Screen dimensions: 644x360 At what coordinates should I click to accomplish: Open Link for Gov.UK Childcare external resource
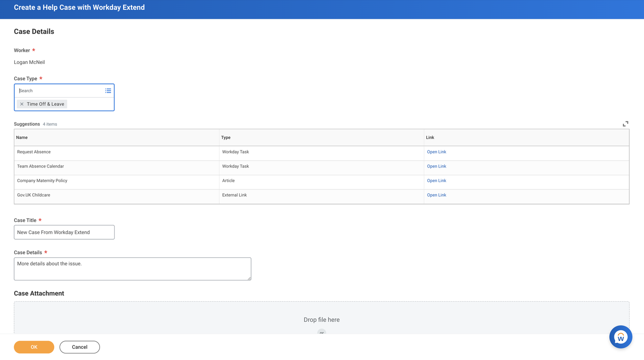coord(436,195)
